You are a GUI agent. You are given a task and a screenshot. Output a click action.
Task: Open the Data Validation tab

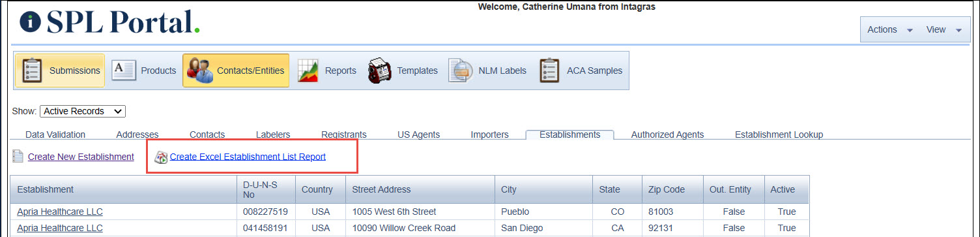[55, 134]
